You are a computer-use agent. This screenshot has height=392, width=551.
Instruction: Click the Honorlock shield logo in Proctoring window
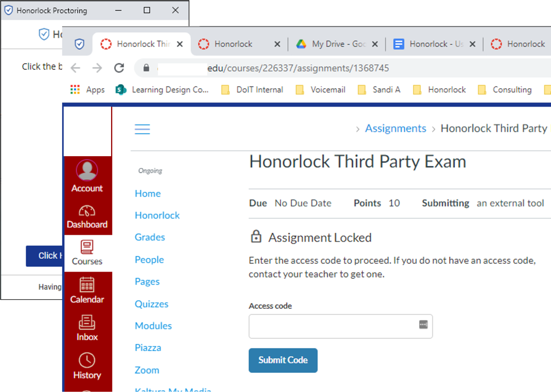[x=44, y=34]
